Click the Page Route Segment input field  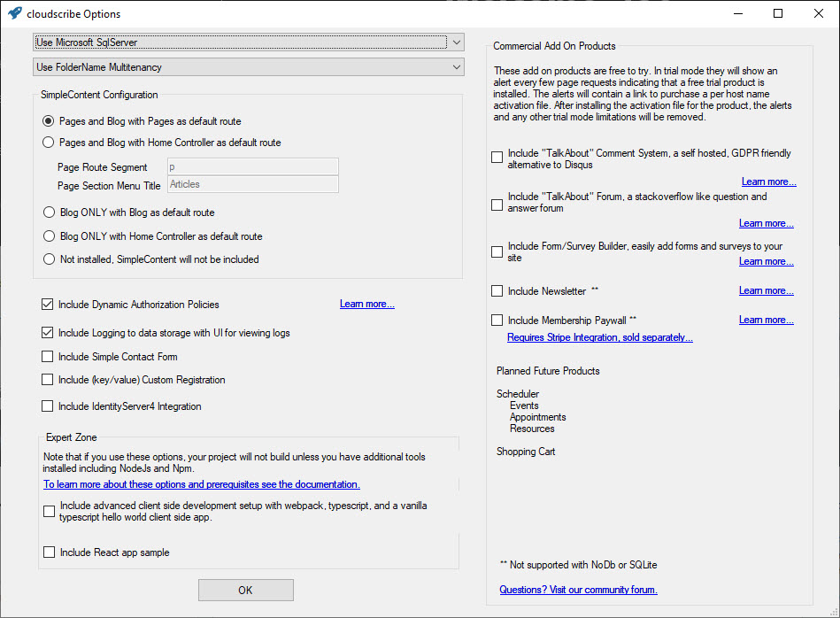point(253,166)
